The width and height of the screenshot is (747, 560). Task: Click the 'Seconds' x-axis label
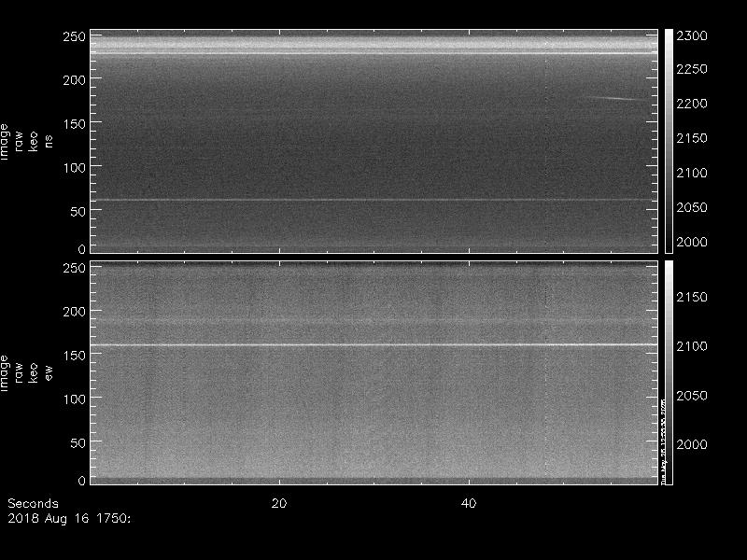pos(33,503)
